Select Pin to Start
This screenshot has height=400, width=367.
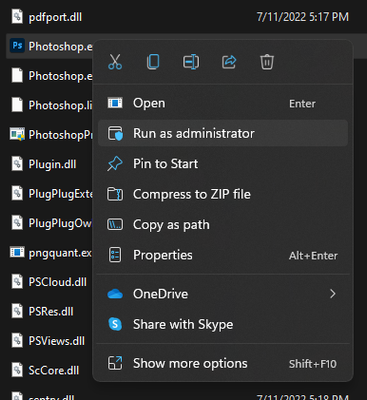coord(223,164)
